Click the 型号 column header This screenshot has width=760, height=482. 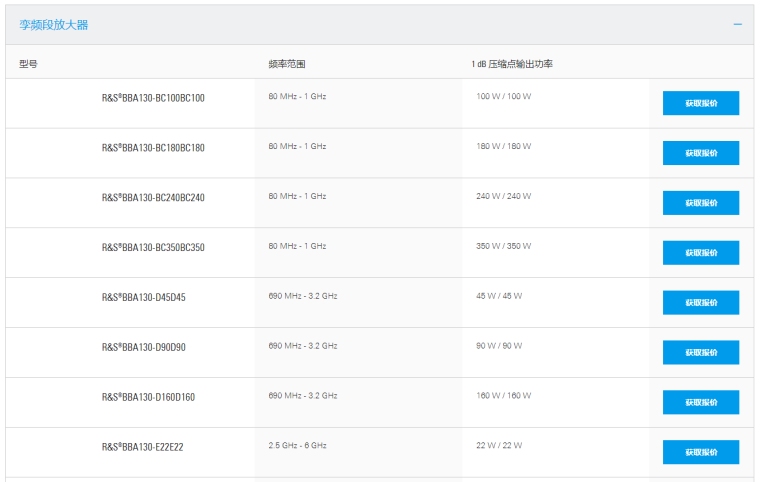tap(28, 64)
